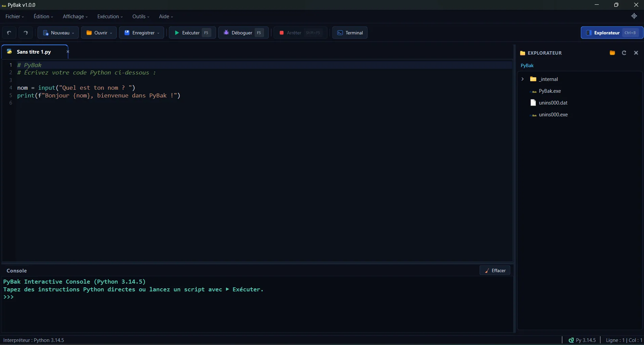Click the EXPLORATEUR panel heading

click(544, 53)
